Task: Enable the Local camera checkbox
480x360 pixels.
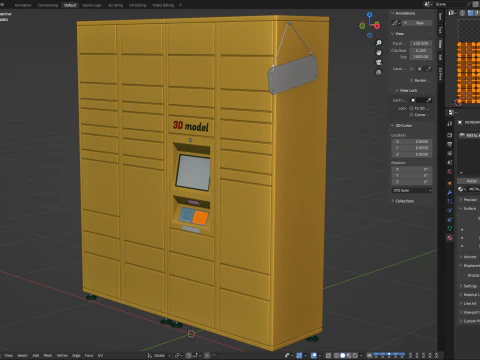Action: point(411,69)
